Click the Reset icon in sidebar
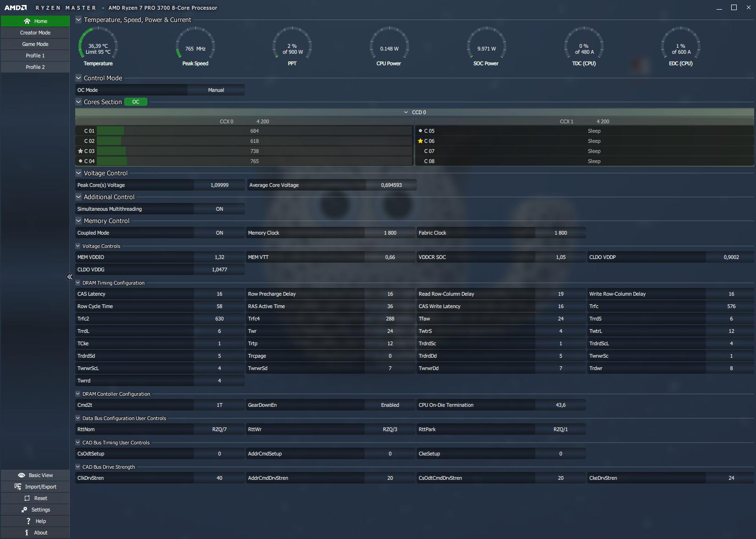 tap(27, 498)
